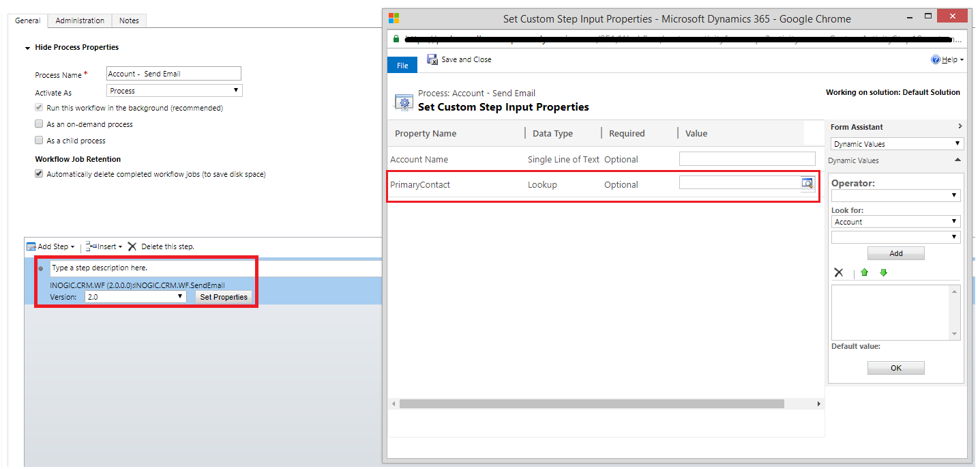Click the process gear icon beside the title
The image size is (980, 469).
(404, 102)
